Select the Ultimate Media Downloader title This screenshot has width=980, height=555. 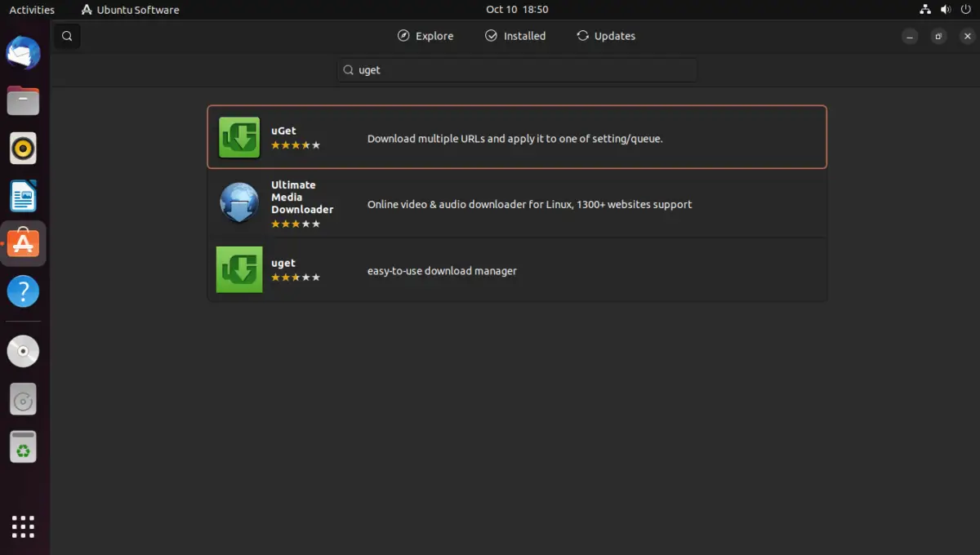(302, 197)
